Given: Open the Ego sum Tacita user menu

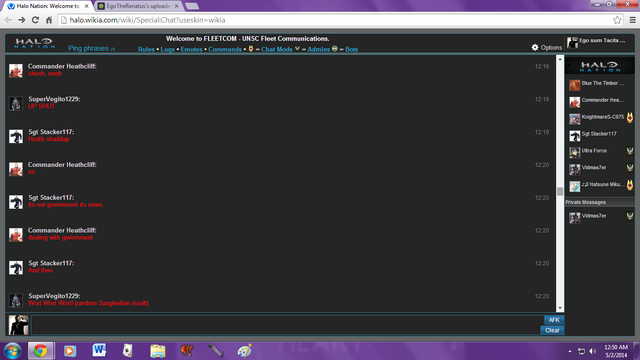Looking at the screenshot, I should (x=597, y=41).
